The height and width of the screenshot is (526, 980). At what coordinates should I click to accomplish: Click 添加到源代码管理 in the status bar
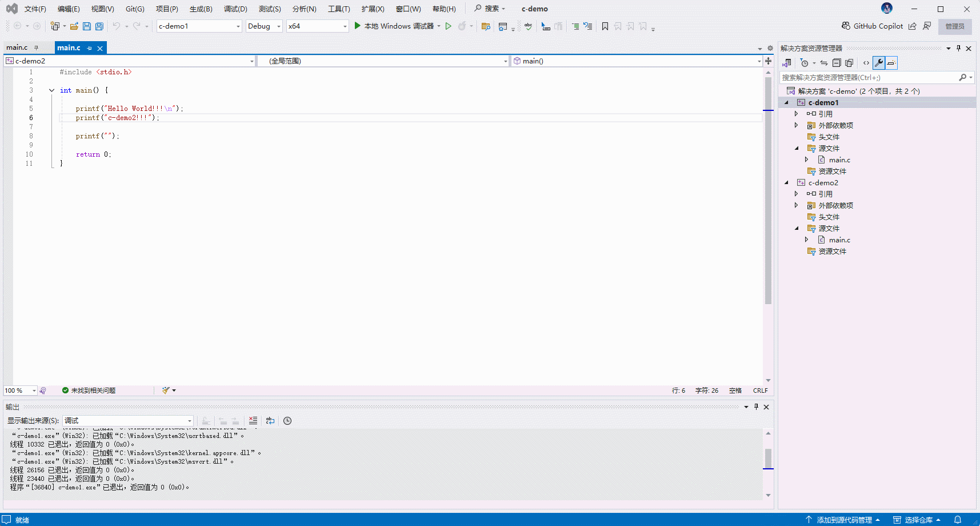[844, 520]
